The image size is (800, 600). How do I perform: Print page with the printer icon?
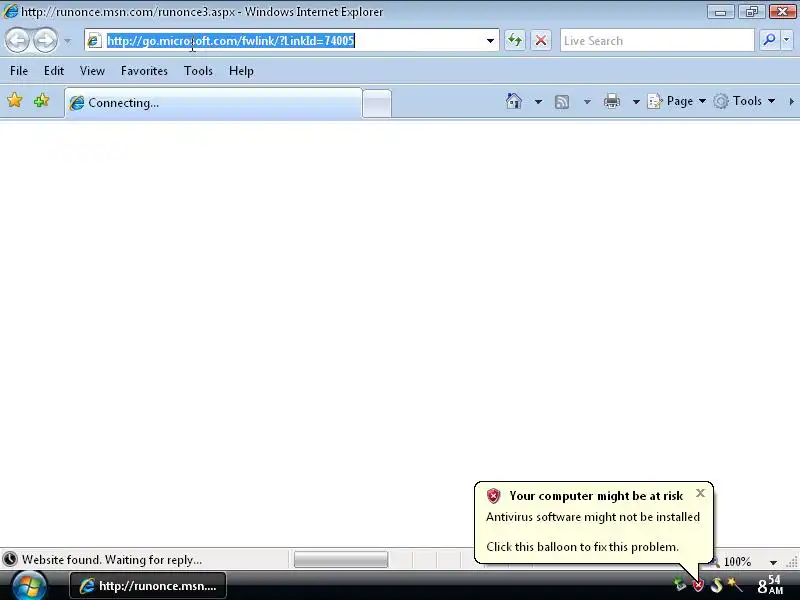click(611, 101)
